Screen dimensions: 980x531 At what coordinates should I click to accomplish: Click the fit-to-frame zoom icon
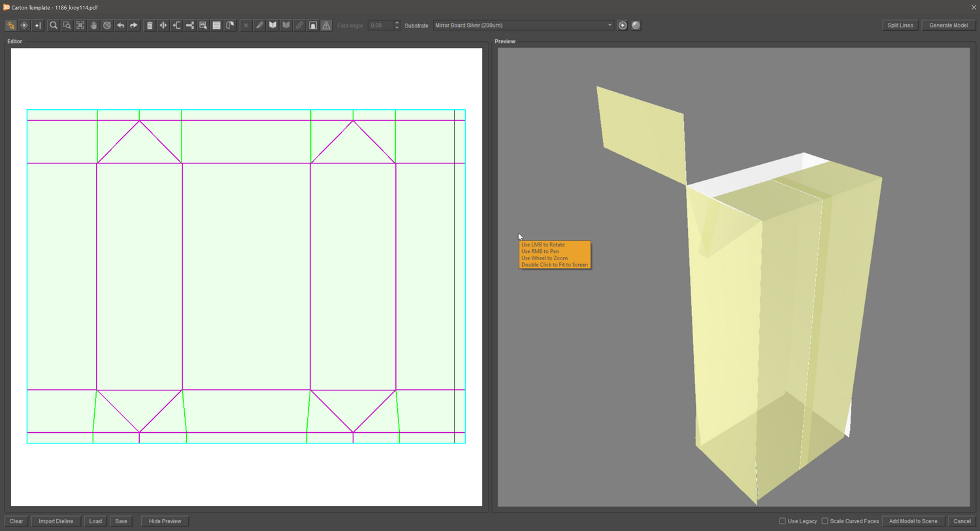(80, 26)
